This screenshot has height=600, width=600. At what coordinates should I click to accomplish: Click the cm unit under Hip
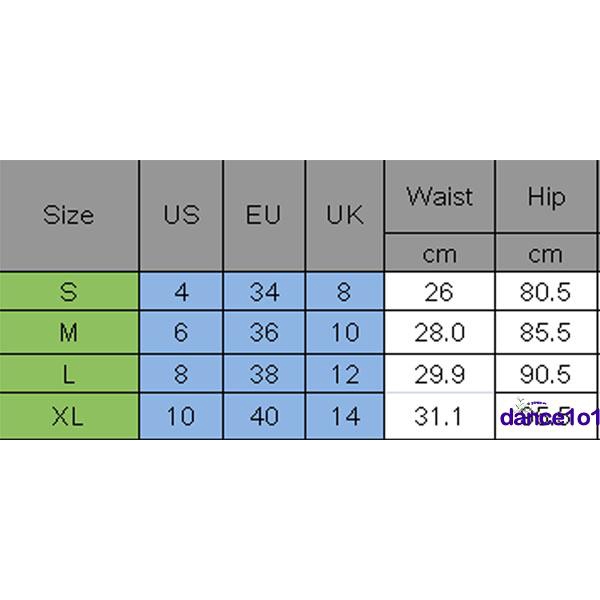click(x=545, y=254)
